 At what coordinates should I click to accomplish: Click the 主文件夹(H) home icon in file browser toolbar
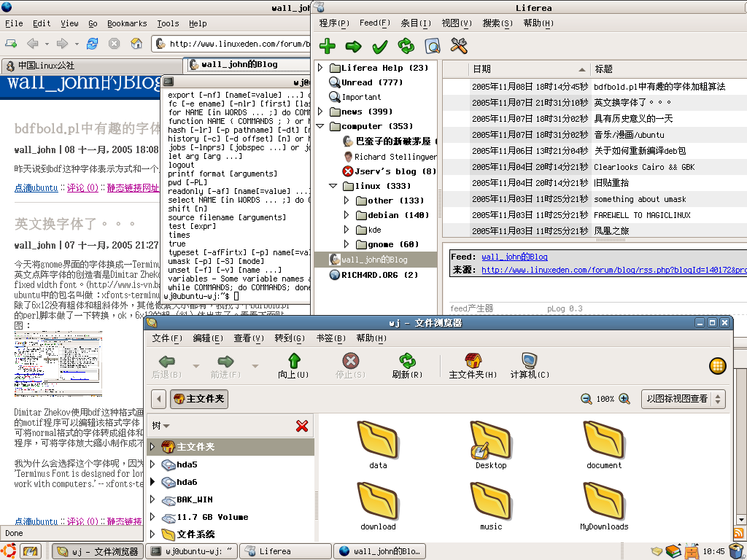pyautogui.click(x=473, y=365)
